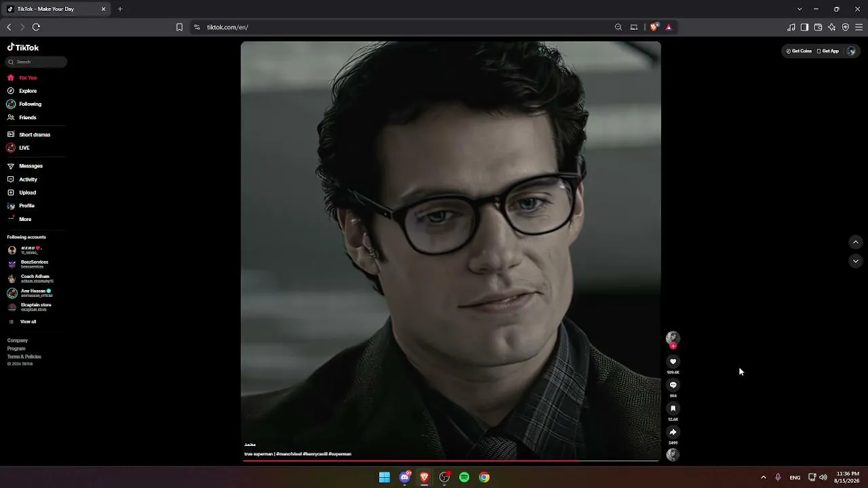Open the Profile avatar in the sidebar
Screen dimensions: 868x488
pos(11,206)
